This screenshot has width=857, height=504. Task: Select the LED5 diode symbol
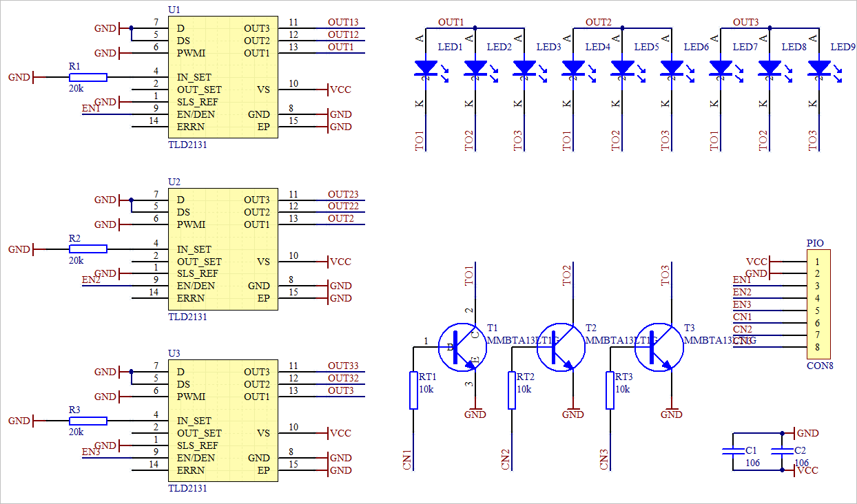point(623,69)
